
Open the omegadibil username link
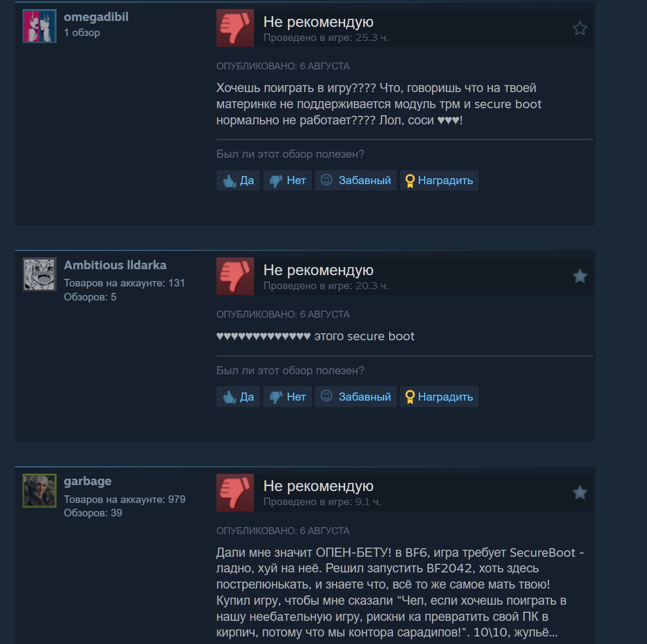(96, 17)
